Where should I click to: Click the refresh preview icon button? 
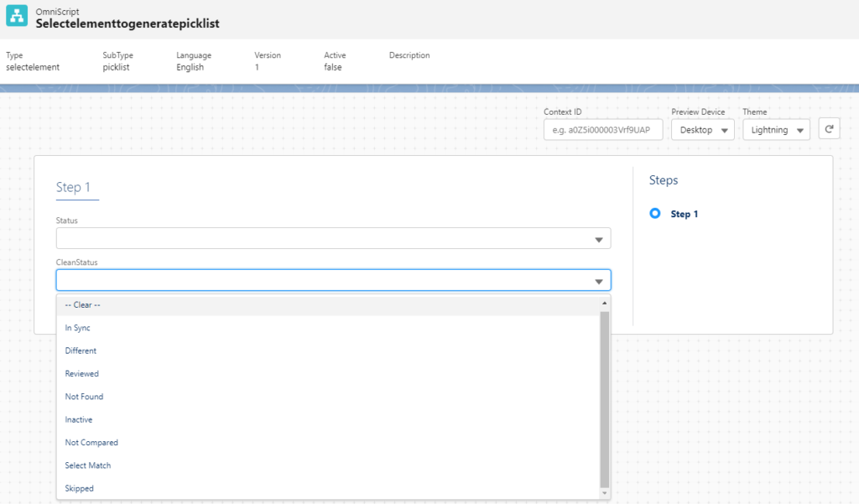pos(829,129)
